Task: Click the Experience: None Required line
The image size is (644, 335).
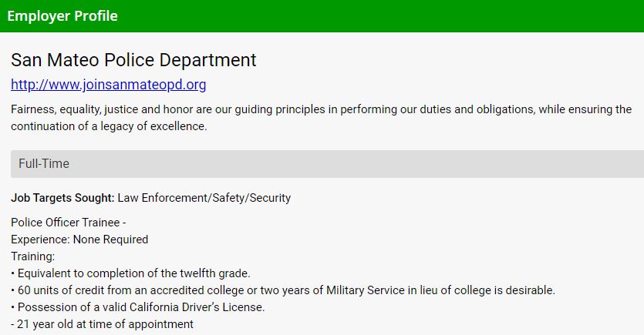Action: coord(79,240)
